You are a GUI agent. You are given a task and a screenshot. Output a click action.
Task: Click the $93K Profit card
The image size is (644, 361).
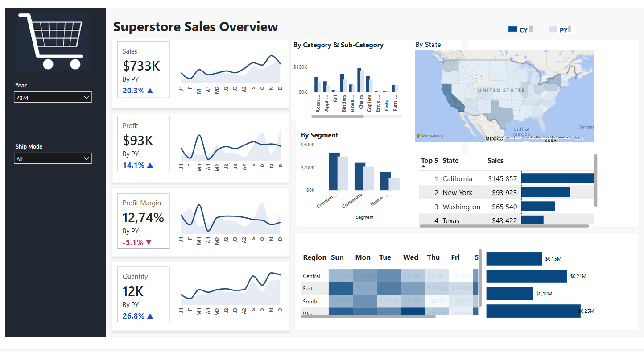(x=143, y=144)
